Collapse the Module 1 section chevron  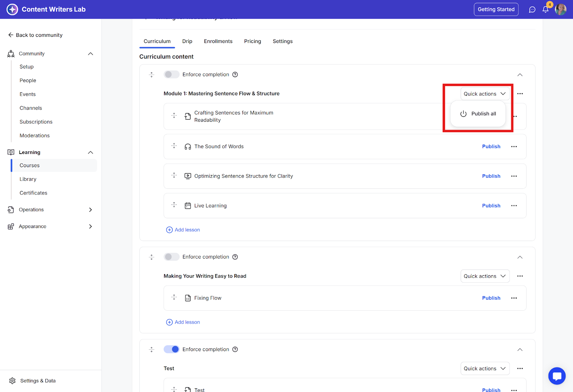(x=520, y=75)
